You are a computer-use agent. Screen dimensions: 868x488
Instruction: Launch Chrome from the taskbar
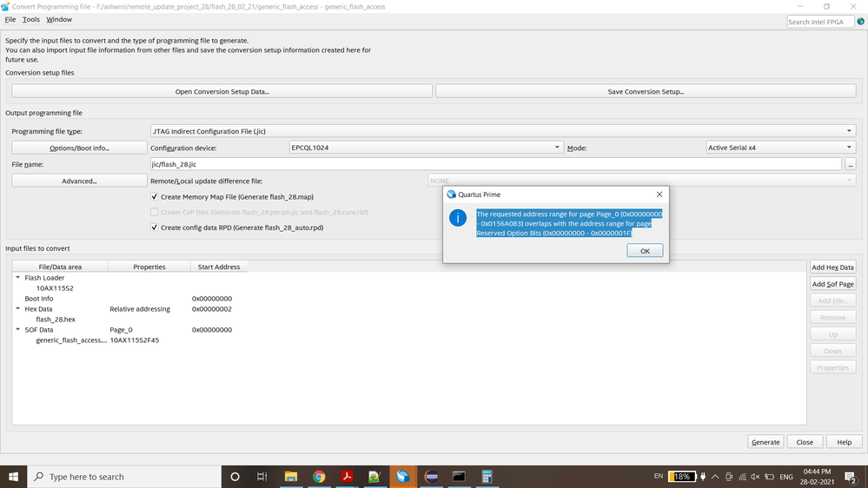[x=319, y=477]
